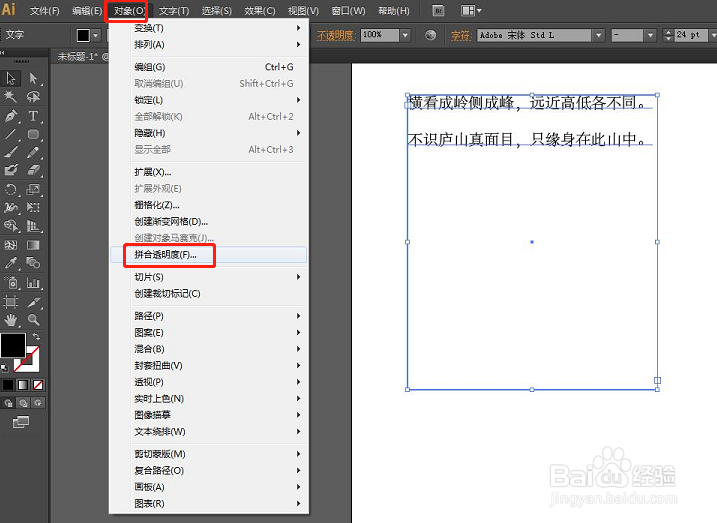Choose 拼合透明度(F)... menu item

(209, 255)
